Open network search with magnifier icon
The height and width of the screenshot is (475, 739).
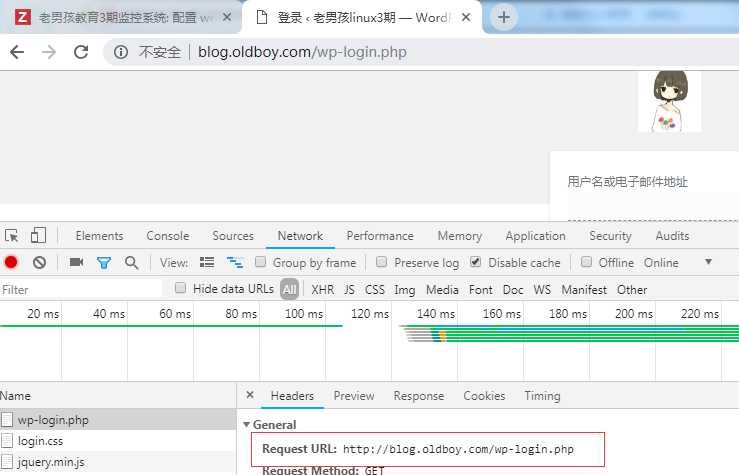pyautogui.click(x=131, y=262)
